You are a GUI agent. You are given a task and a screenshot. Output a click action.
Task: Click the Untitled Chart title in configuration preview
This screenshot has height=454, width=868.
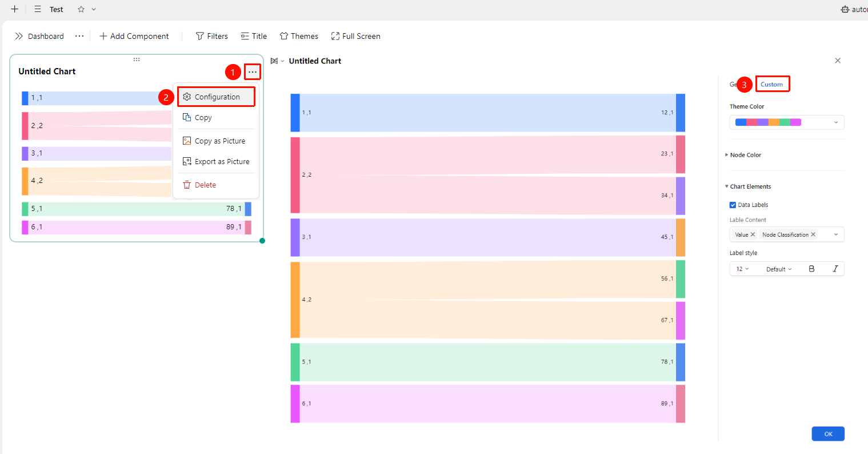315,61
